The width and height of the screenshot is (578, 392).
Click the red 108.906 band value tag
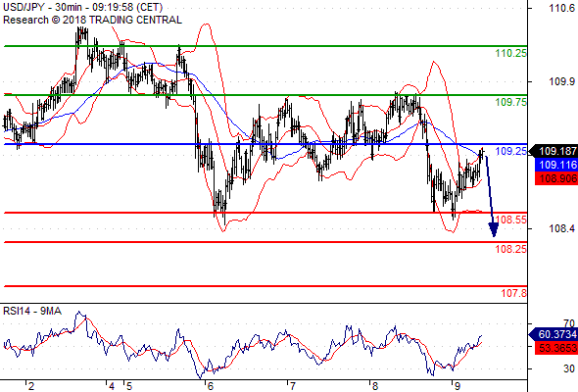[556, 179]
